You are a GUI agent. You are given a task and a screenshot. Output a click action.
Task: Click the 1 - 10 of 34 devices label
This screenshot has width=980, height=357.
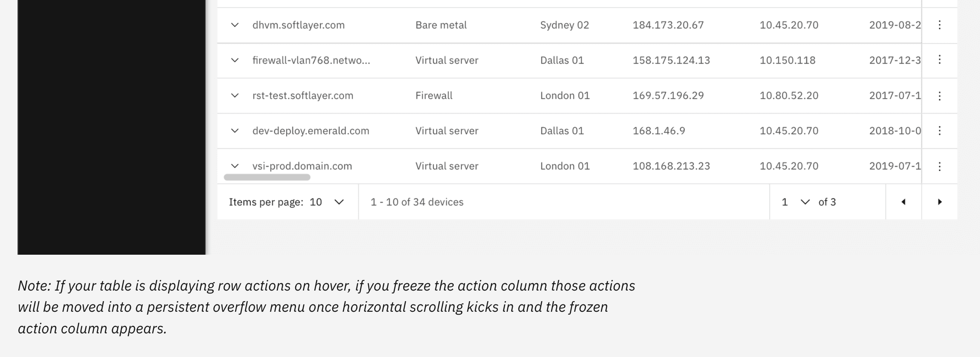coord(416,202)
